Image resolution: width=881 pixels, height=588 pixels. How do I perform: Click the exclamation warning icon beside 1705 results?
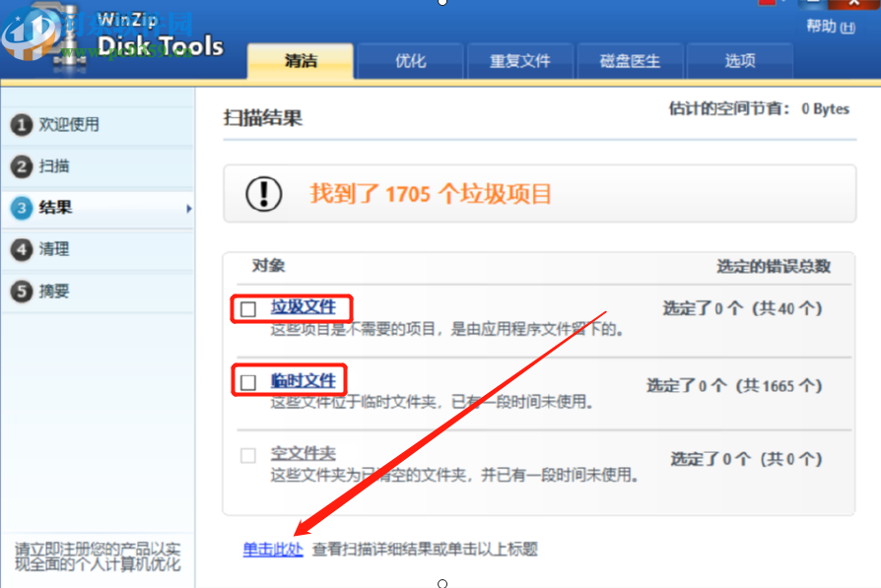tap(262, 194)
